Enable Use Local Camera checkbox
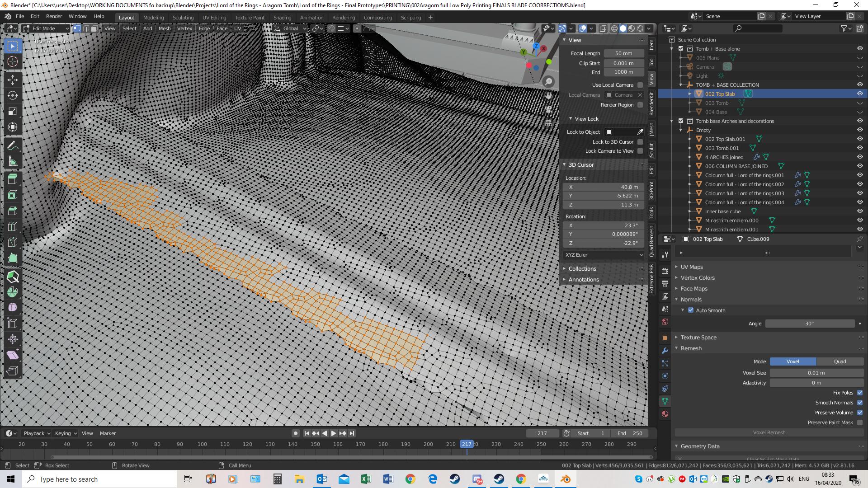Image resolution: width=868 pixels, height=488 pixels. (x=640, y=85)
